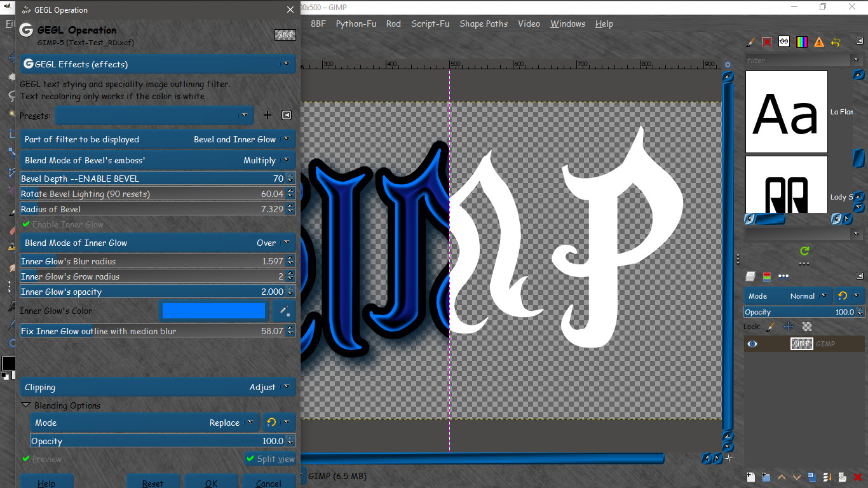
Task: Toggle the Preview checkbox
Action: coord(42,459)
